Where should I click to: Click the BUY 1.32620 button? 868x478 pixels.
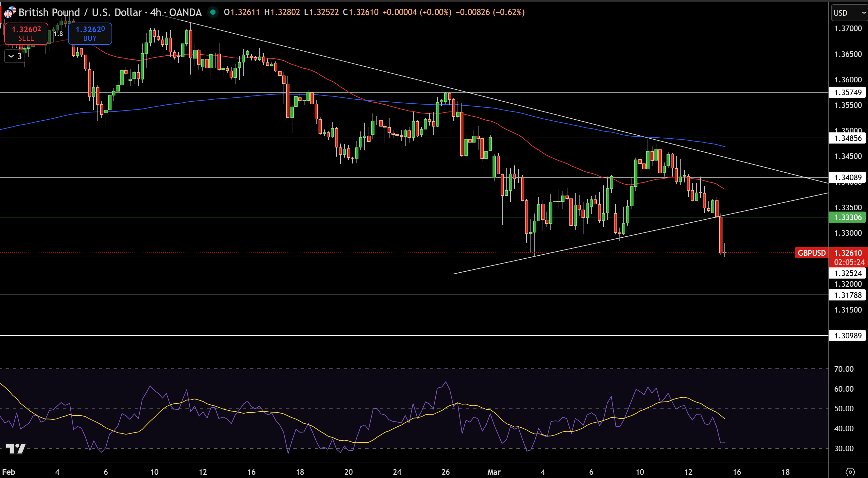click(90, 33)
